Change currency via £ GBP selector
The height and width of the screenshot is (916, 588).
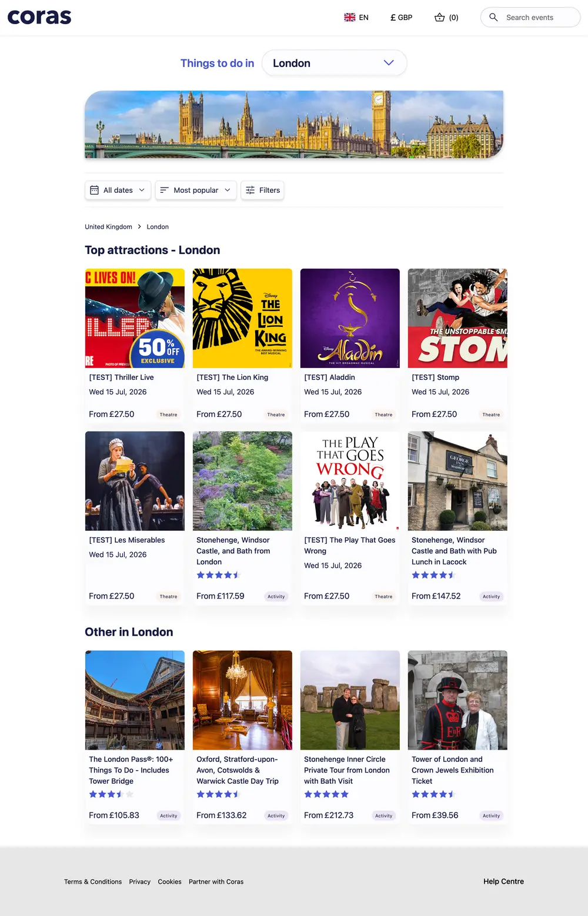pos(402,18)
